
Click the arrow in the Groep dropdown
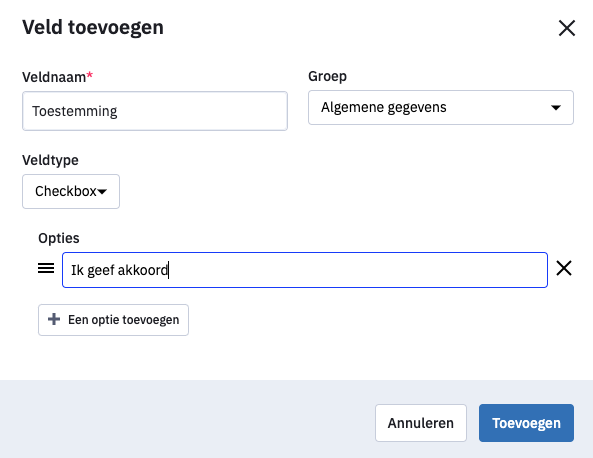[x=556, y=108]
